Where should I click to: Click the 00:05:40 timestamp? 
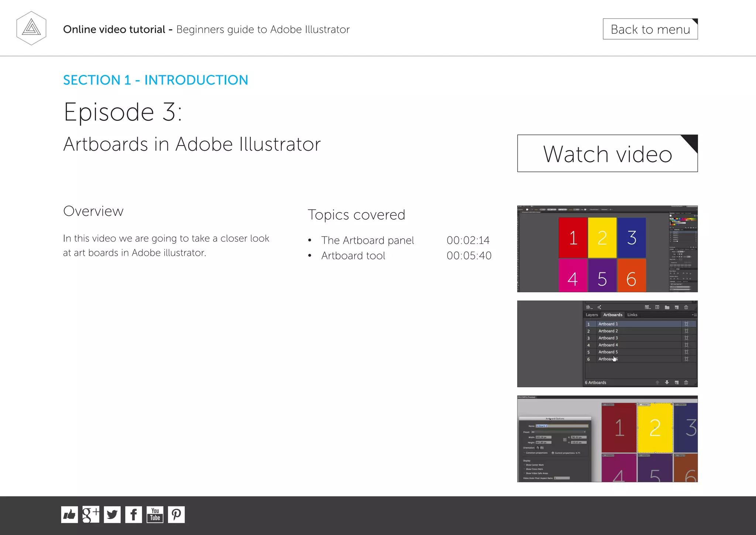click(469, 256)
